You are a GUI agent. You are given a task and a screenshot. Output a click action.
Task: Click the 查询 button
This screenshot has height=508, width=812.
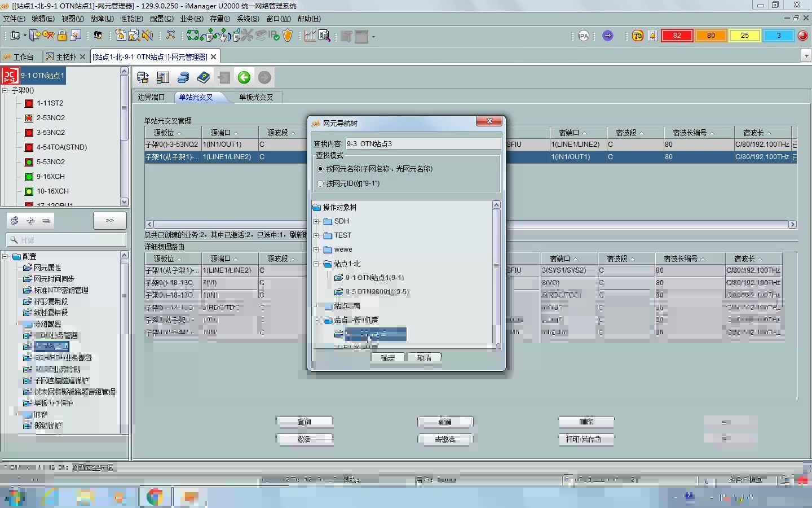304,422
